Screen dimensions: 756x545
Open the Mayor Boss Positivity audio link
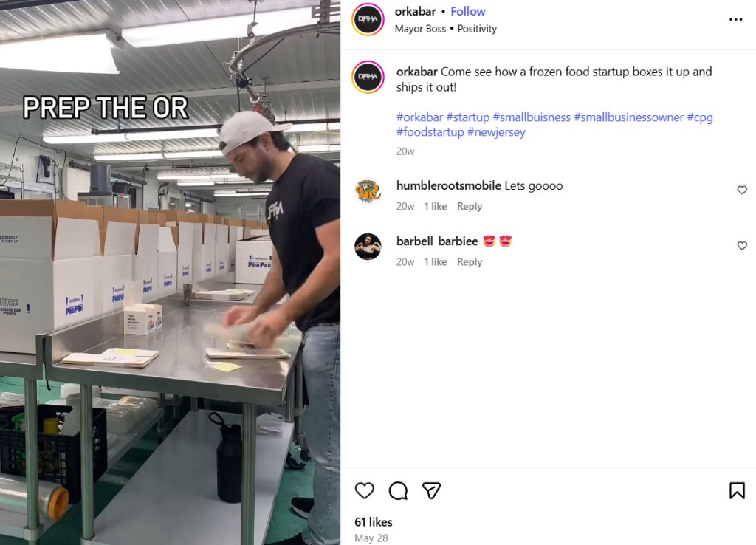click(x=445, y=29)
